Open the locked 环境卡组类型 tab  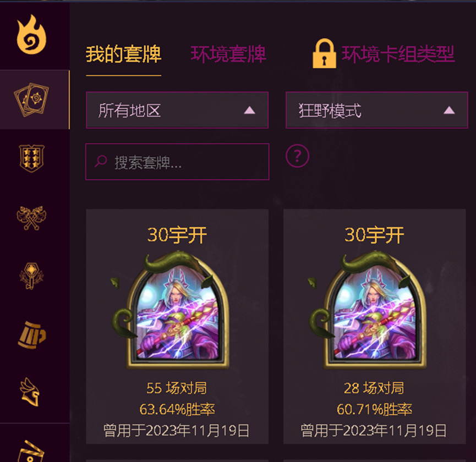(398, 54)
